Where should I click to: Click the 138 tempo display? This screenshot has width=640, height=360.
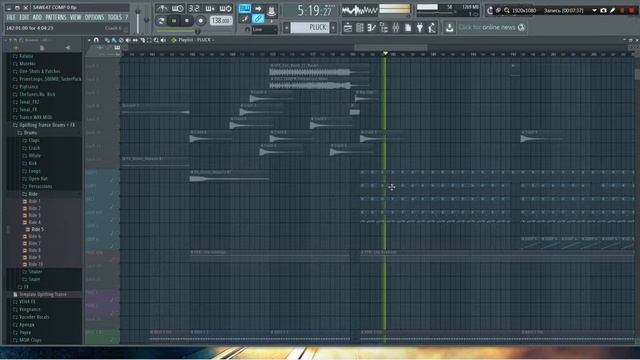[221, 20]
